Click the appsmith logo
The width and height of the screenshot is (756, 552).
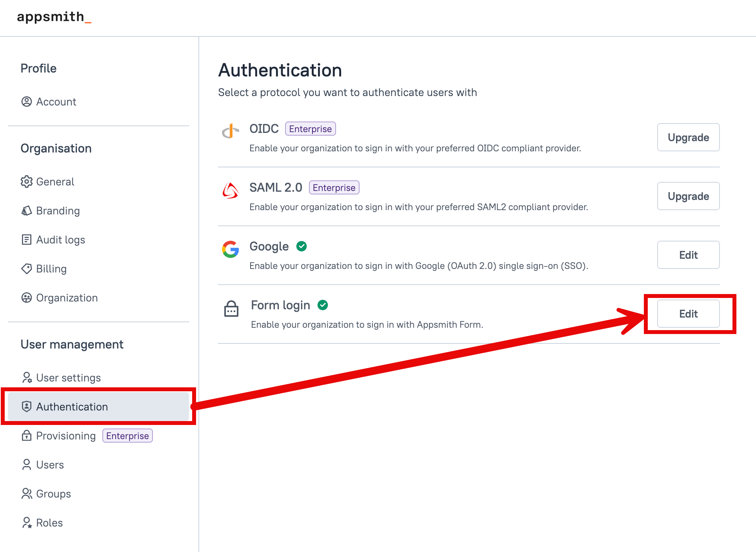(x=54, y=17)
